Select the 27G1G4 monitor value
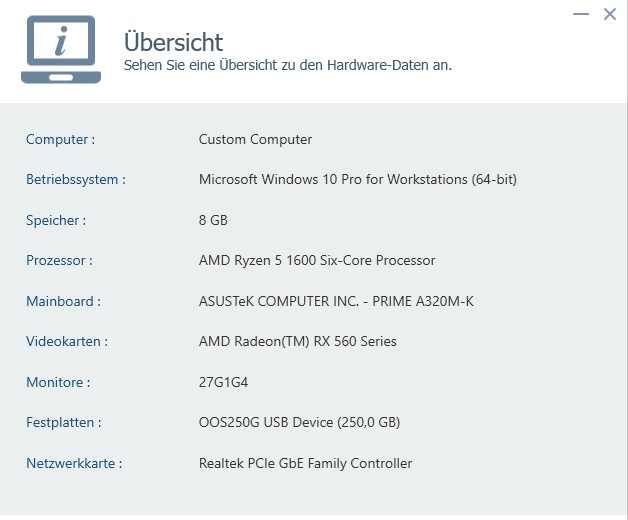628x520 pixels. 223,382
